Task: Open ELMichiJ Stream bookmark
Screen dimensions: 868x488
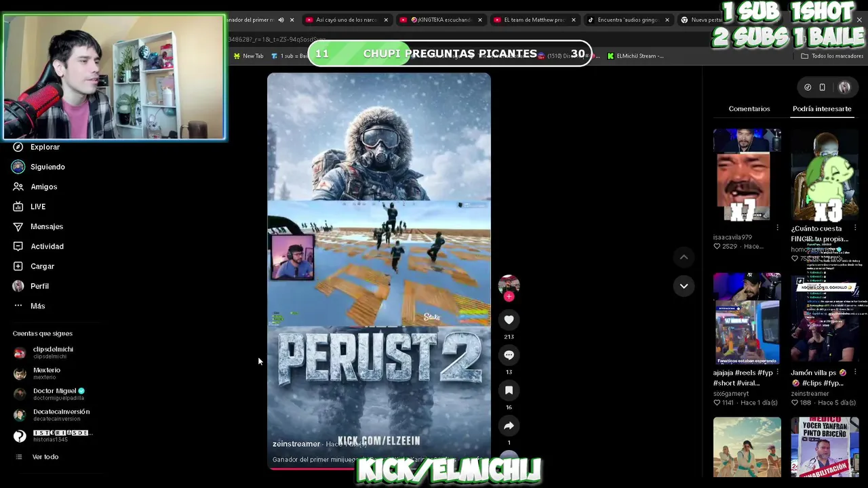Action: pos(636,56)
